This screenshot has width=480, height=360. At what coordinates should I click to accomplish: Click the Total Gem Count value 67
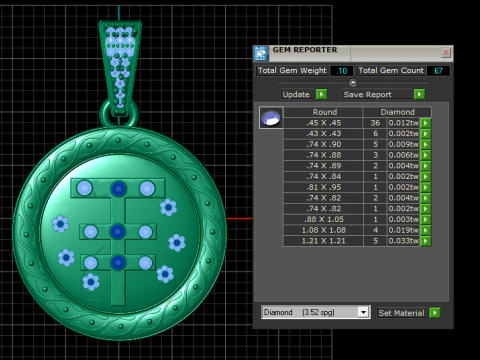[438, 71]
